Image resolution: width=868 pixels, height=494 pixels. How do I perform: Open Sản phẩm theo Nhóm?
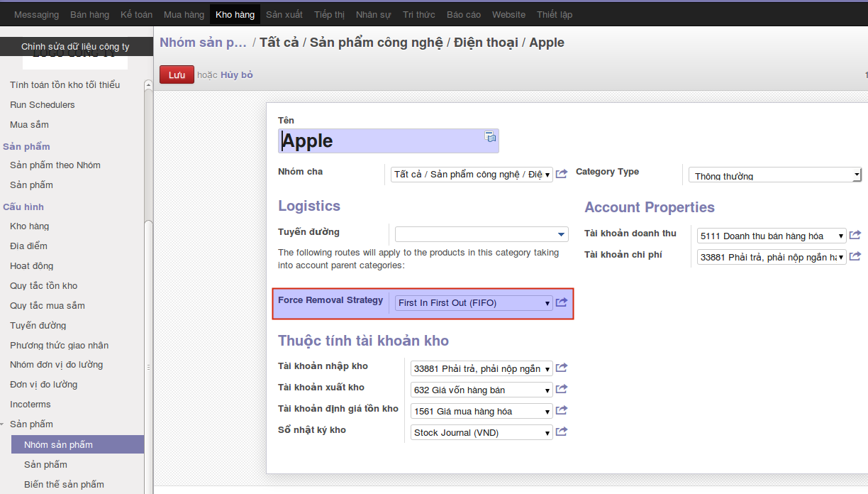pyautogui.click(x=55, y=165)
